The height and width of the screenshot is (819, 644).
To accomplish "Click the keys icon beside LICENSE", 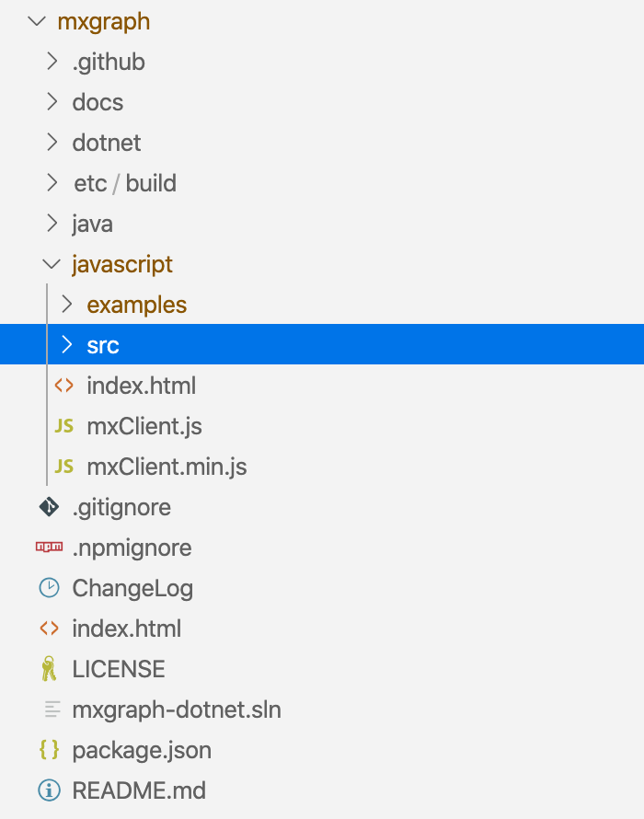I will pyautogui.click(x=48, y=669).
